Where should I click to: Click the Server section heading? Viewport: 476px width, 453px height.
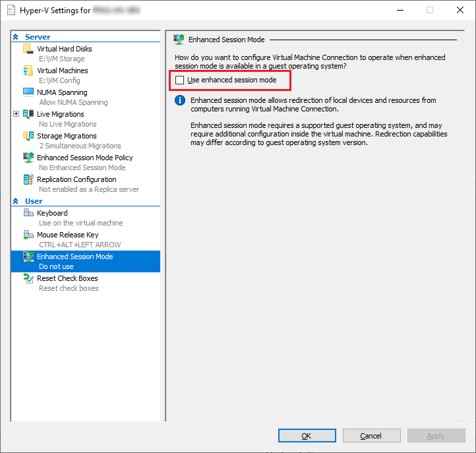(38, 37)
